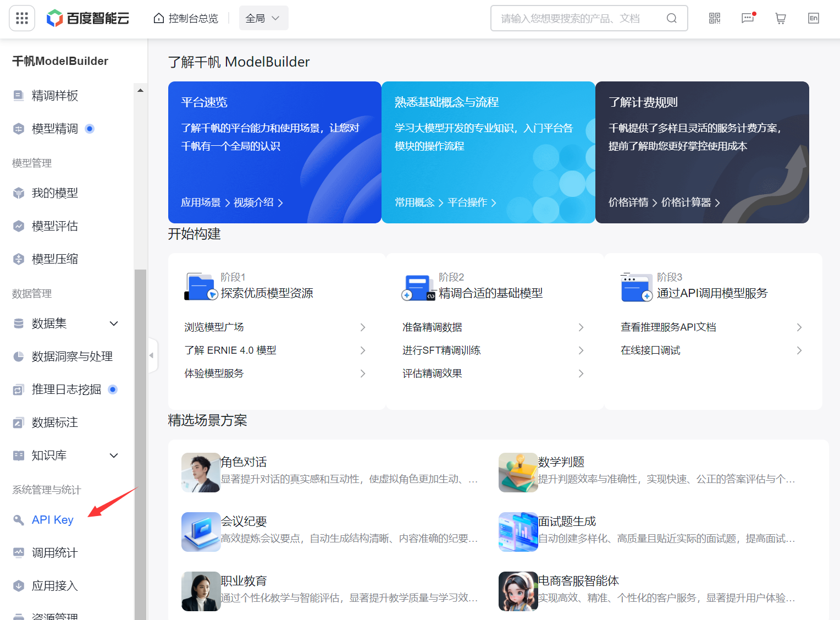Click the Baidu AI Cloud logo

[x=88, y=18]
